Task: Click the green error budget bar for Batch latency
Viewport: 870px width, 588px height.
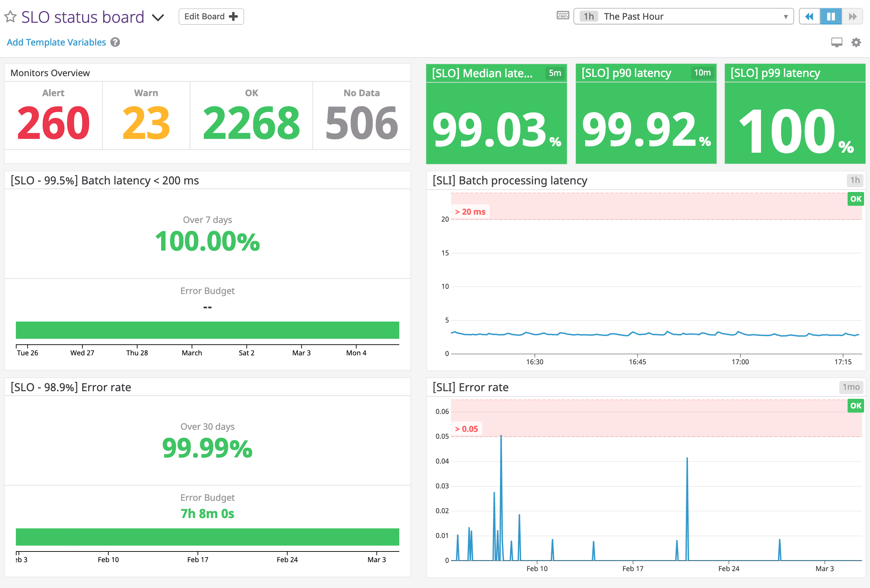Action: click(x=207, y=330)
